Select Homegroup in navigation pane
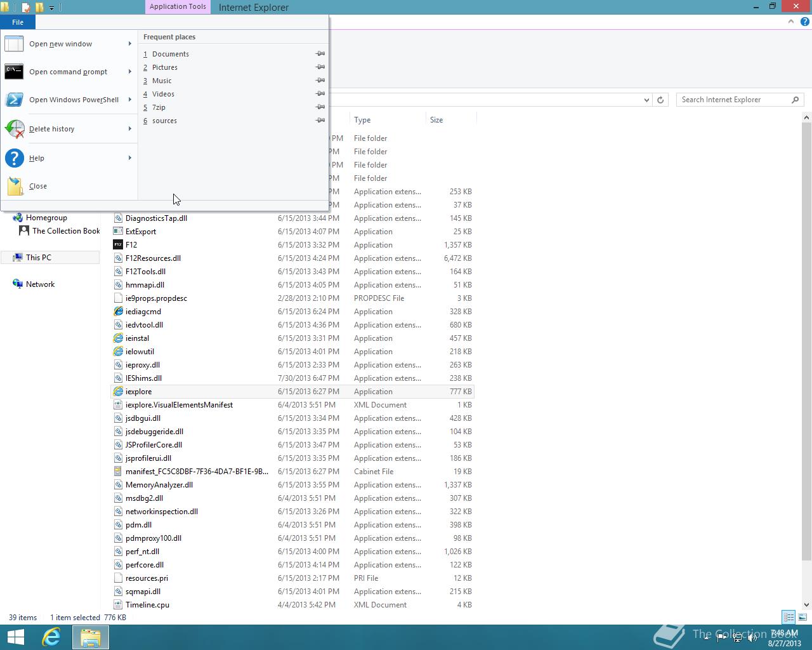 (46, 218)
